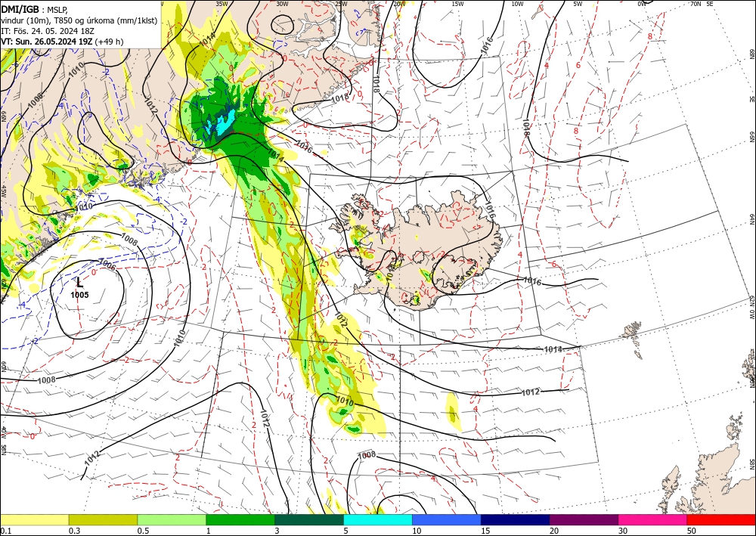Click the '0.3' legend value
Image resolution: width=756 pixels, height=536 pixels.
click(74, 531)
